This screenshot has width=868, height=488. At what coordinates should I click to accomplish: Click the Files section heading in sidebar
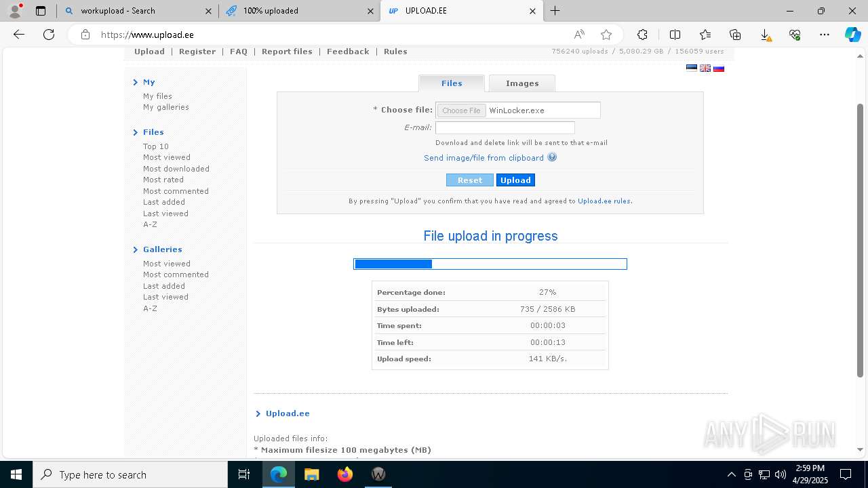pos(153,132)
